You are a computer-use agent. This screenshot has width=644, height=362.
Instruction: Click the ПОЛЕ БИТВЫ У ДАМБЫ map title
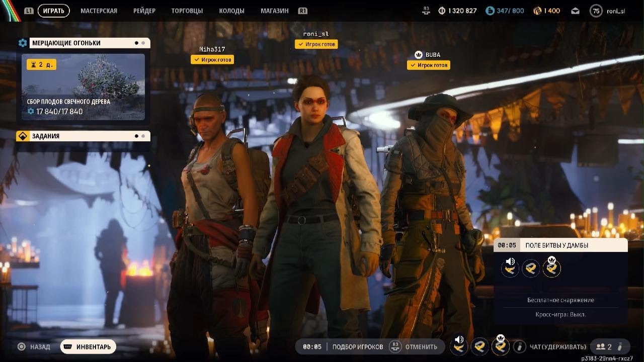pyautogui.click(x=556, y=245)
